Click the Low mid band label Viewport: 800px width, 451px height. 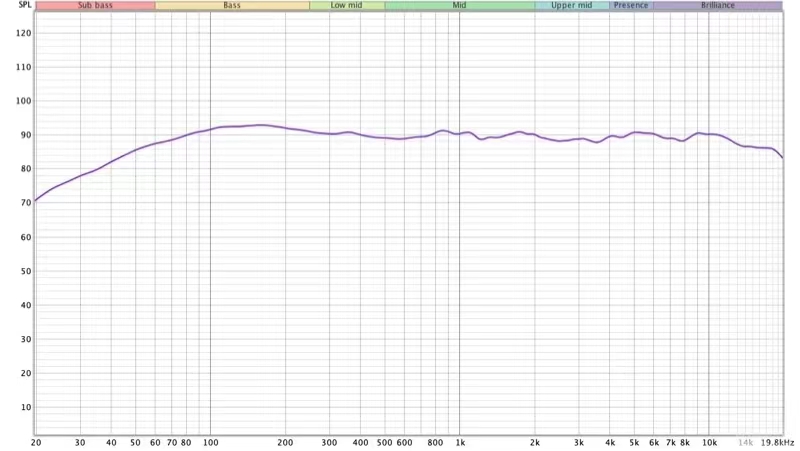click(x=346, y=6)
